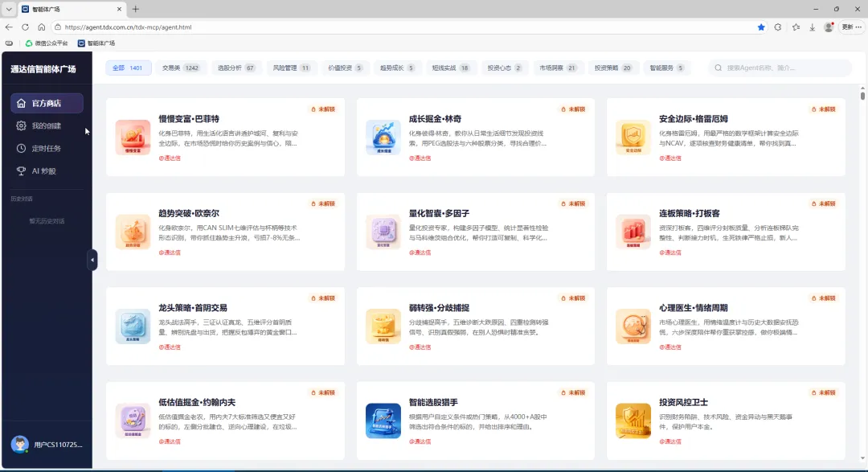Click the 微信公众平台 bookmark
The width and height of the screenshot is (868, 472).
point(47,43)
